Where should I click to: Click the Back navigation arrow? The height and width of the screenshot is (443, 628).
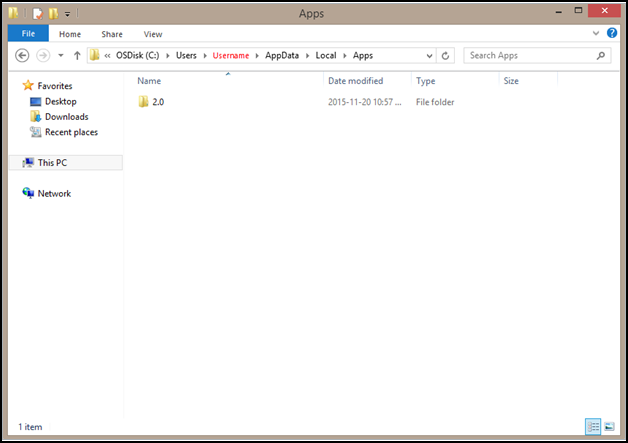click(22, 55)
